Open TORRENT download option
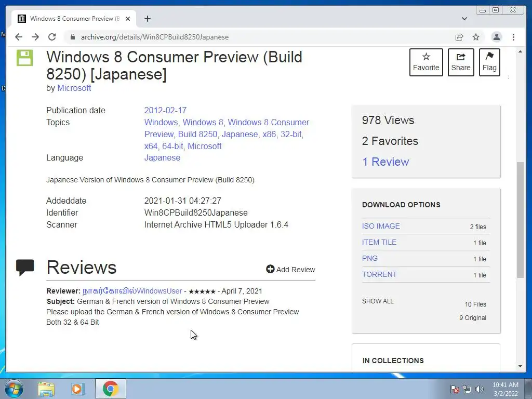This screenshot has width=532, height=399. pos(379,274)
